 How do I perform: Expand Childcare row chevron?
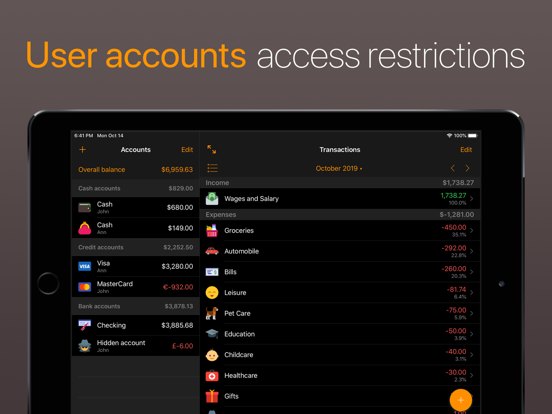coord(472,355)
